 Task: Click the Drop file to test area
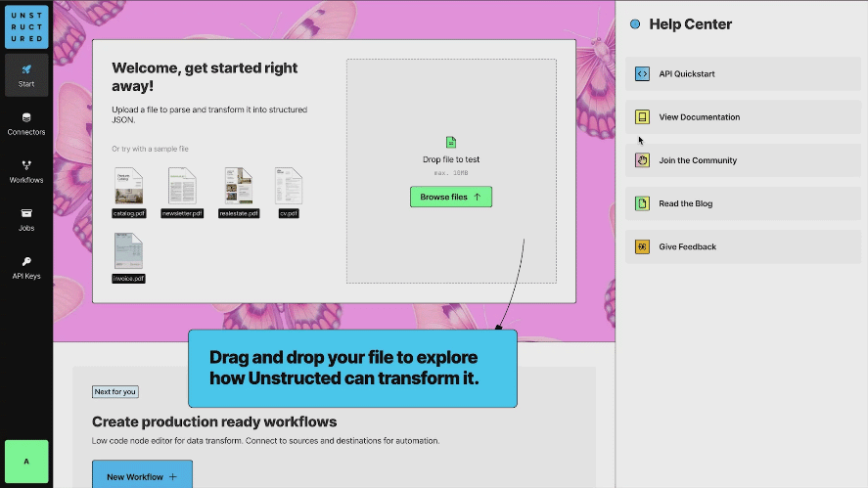[451, 171]
